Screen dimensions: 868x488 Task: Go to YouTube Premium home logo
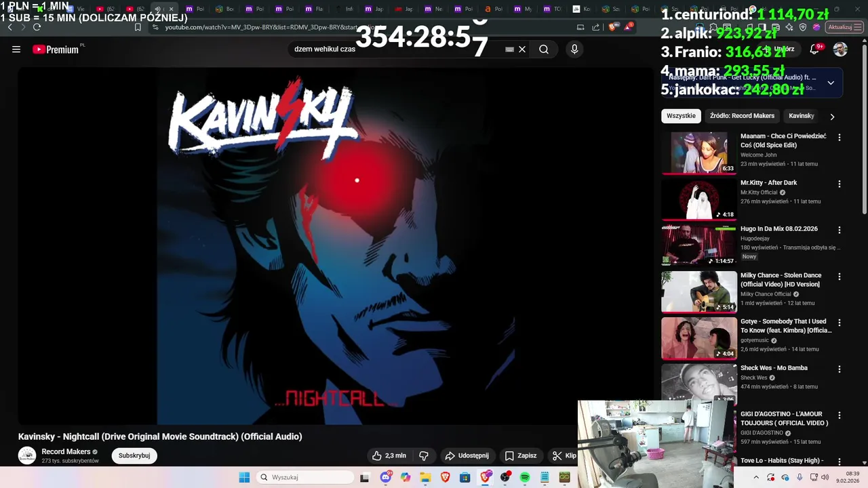[56, 49]
